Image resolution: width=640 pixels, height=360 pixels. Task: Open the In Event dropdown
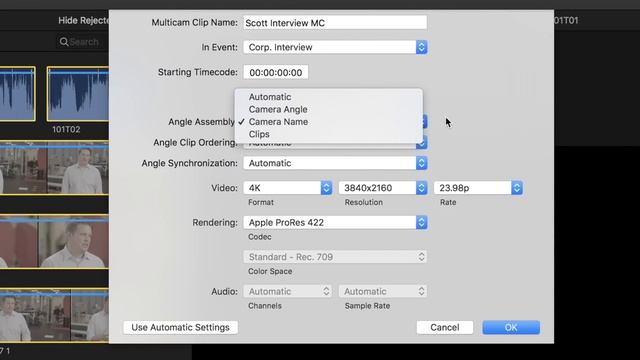pyautogui.click(x=335, y=47)
